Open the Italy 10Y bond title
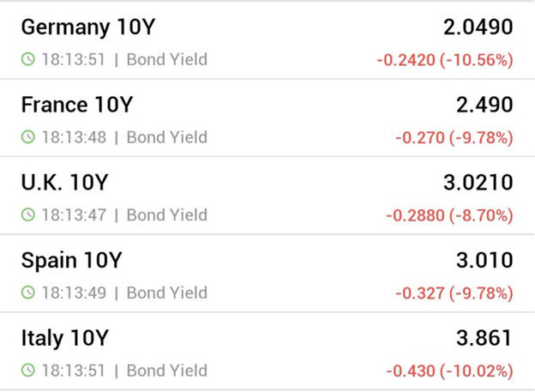This screenshot has width=535, height=392. (65, 338)
